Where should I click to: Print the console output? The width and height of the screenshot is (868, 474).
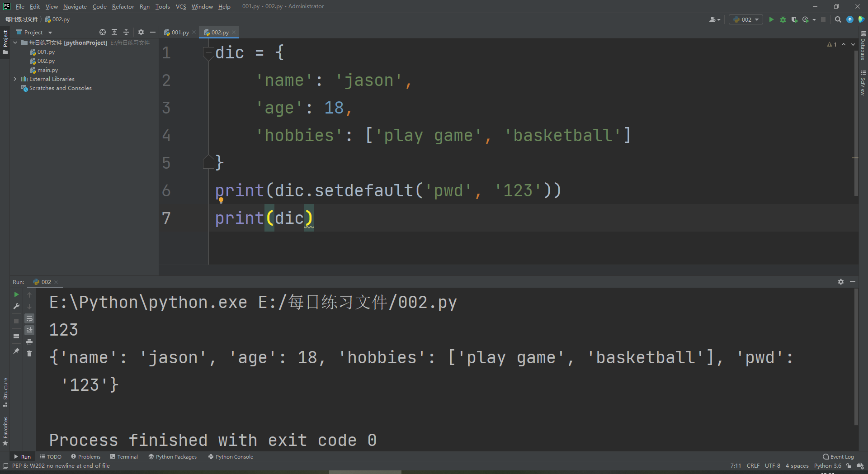coord(29,342)
